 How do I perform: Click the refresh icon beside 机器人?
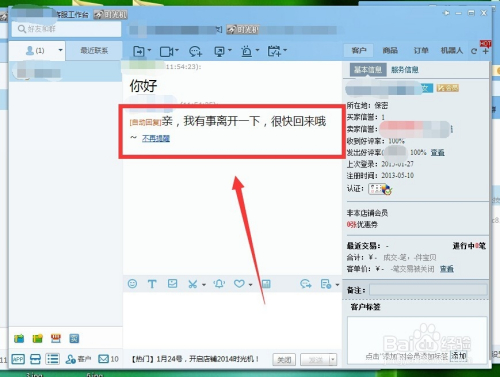tap(474, 51)
